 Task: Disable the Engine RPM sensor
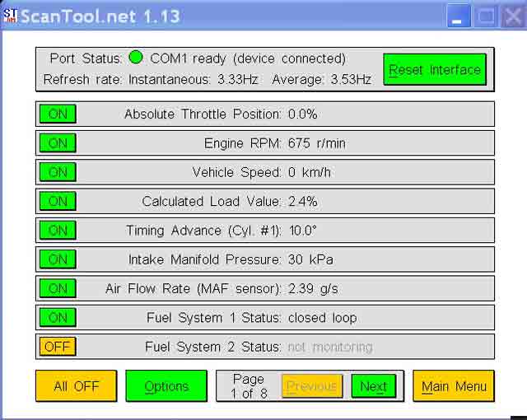click(58, 143)
